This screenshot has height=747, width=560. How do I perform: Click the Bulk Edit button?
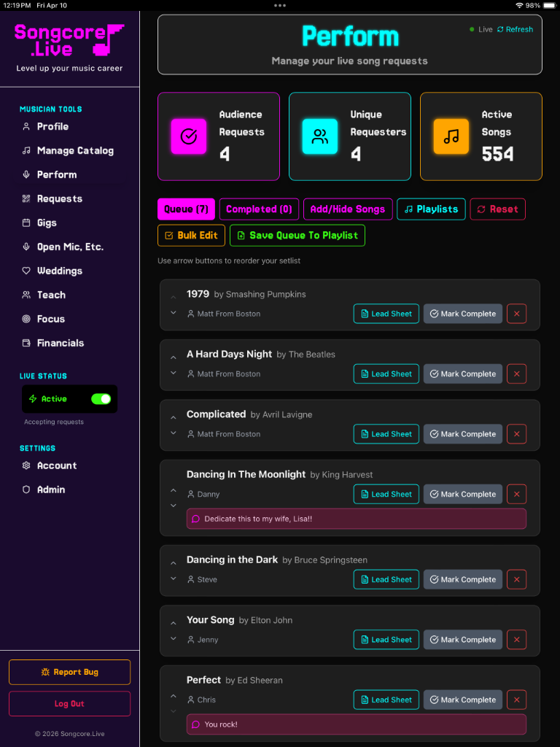click(x=192, y=236)
